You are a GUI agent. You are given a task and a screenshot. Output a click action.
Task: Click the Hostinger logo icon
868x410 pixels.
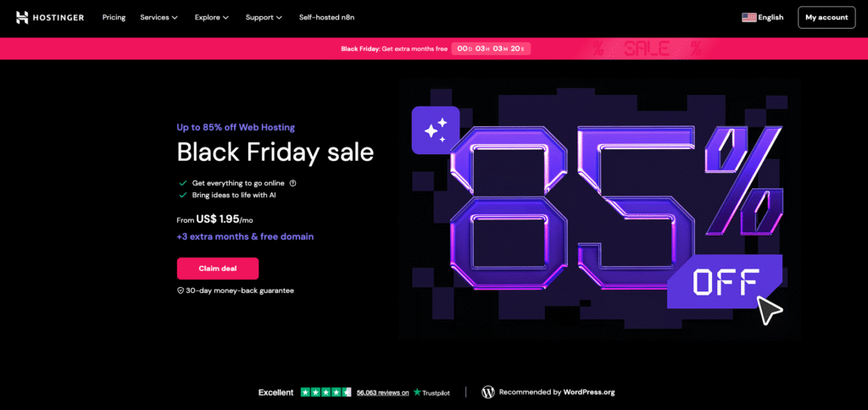[x=22, y=17]
